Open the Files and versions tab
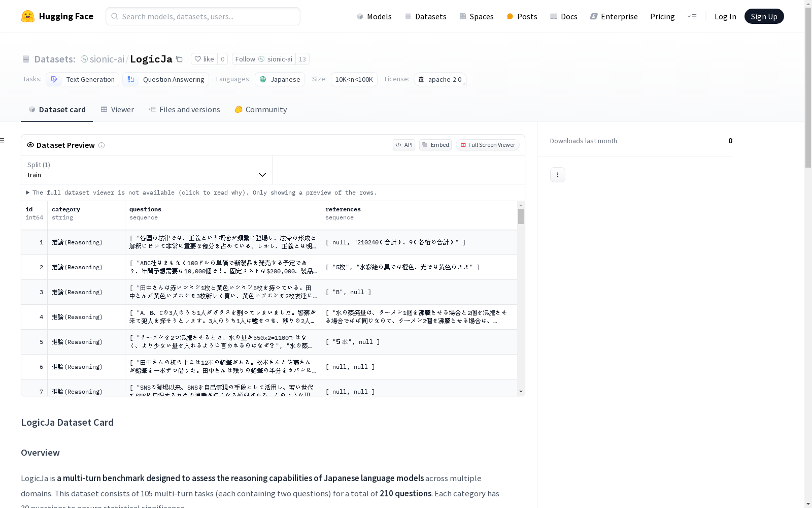 184,110
